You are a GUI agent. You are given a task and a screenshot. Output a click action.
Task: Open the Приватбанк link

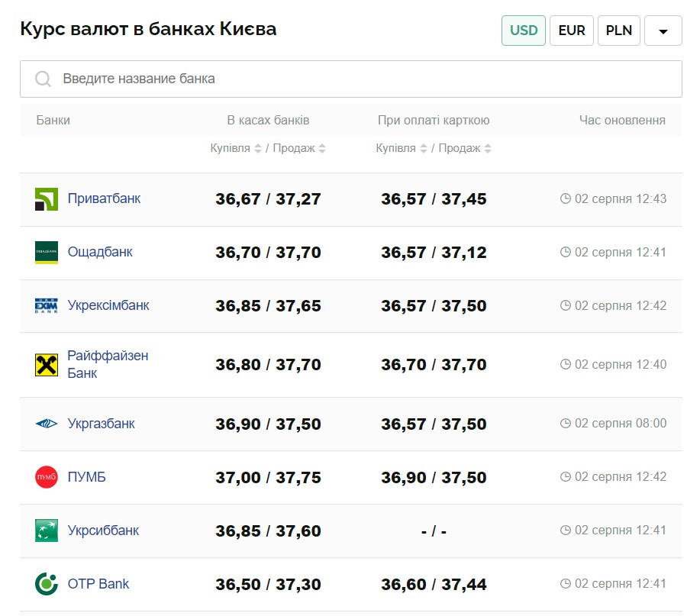(104, 198)
